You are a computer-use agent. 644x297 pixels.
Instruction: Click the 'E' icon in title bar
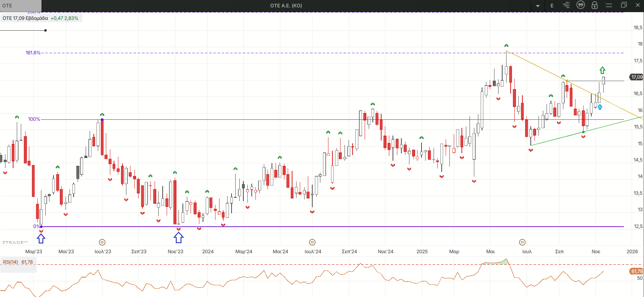(552, 5)
